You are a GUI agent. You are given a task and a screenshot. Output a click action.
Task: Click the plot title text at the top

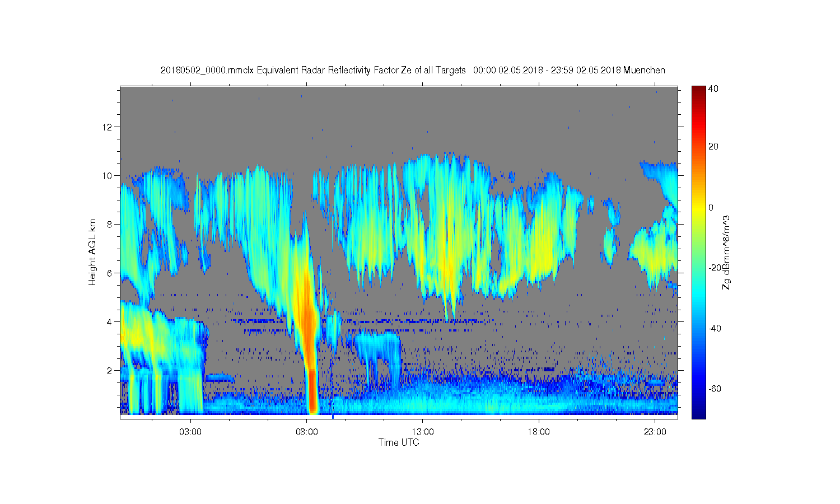coord(413,71)
